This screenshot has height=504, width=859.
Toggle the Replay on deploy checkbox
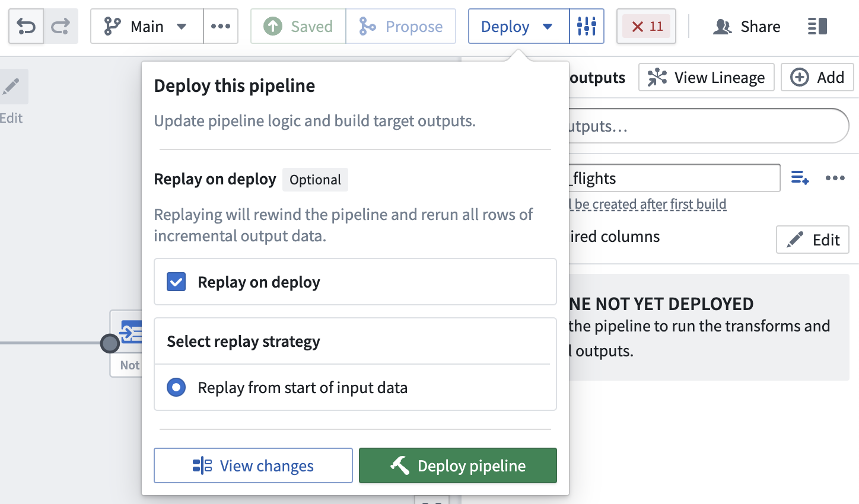coord(176,282)
